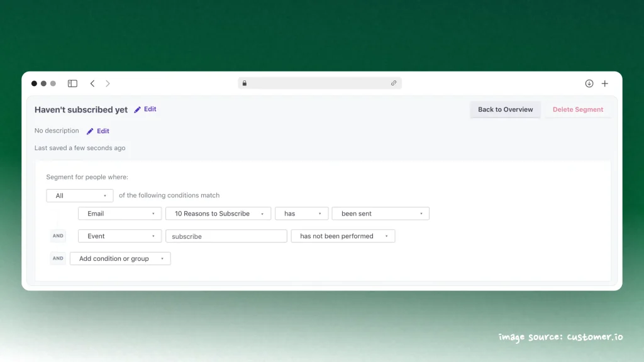Open the 'has not been performed' dropdown
The image size is (644, 362).
pos(343,236)
